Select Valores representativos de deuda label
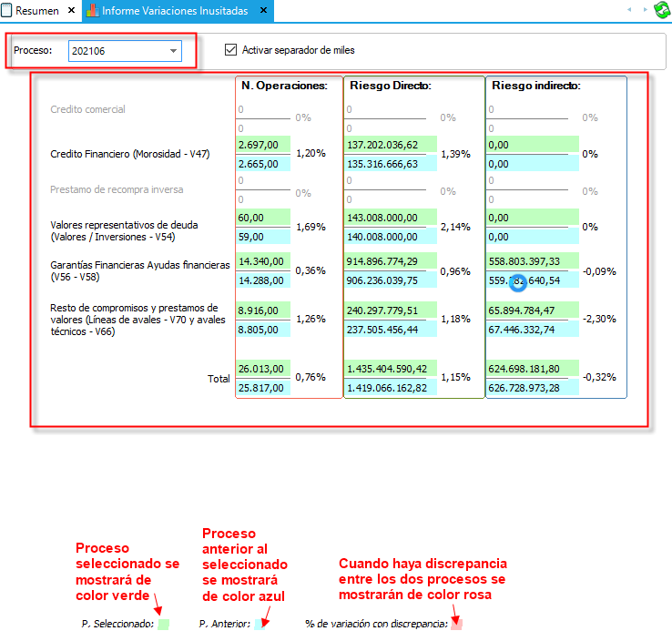 pyautogui.click(x=124, y=230)
